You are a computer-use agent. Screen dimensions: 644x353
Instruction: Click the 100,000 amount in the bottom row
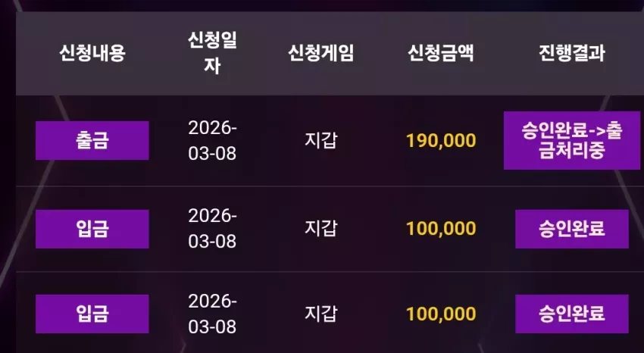click(441, 314)
